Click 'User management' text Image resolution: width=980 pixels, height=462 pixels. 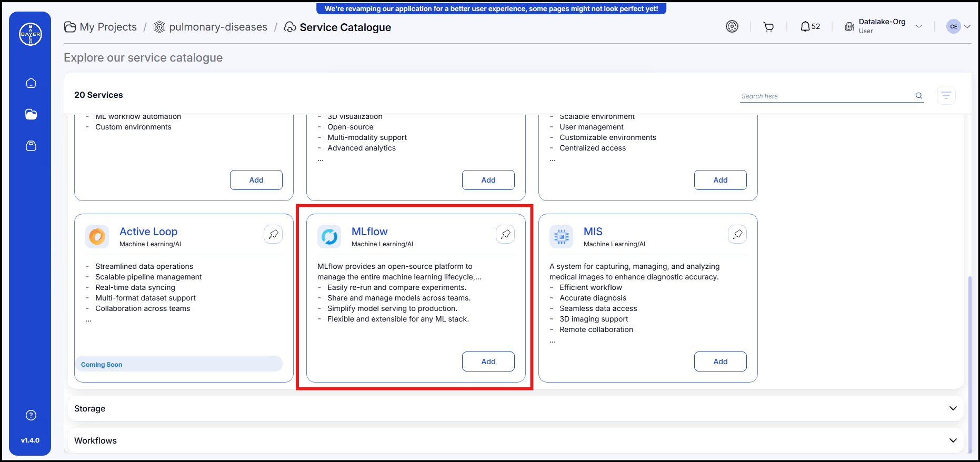(592, 127)
